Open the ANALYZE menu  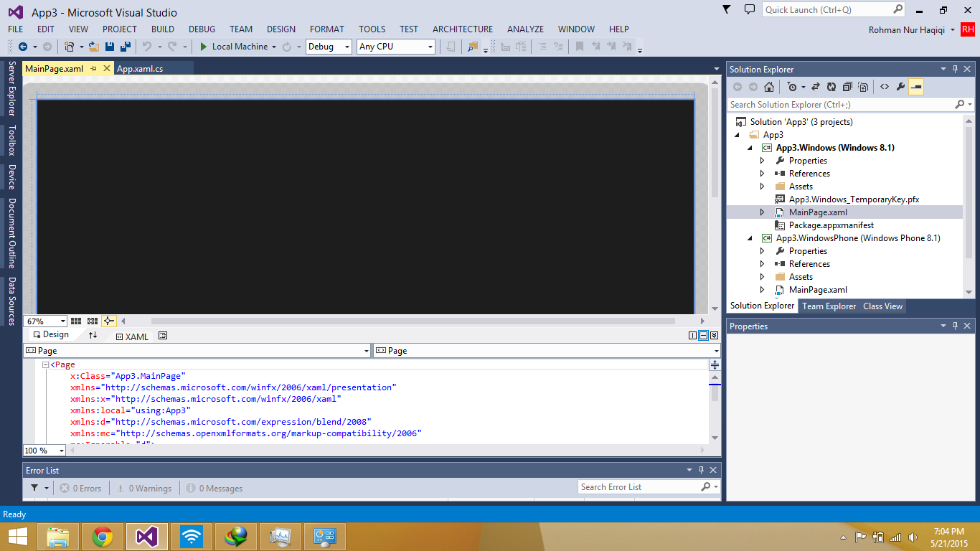(x=526, y=29)
